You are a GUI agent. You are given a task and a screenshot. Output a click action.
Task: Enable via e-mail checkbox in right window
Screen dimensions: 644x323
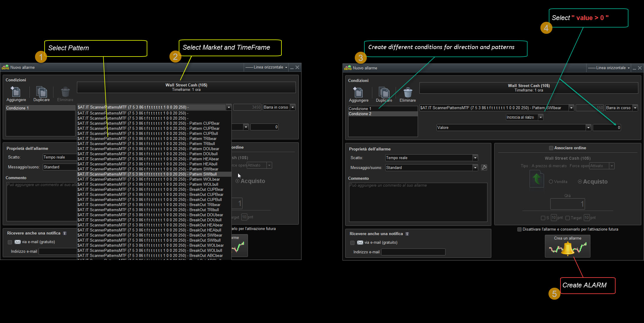(352, 243)
